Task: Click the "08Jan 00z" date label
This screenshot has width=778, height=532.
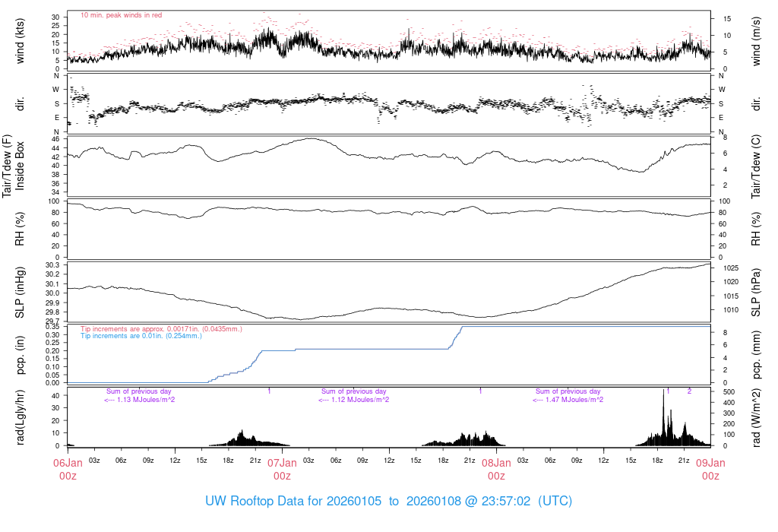Action: [x=497, y=470]
